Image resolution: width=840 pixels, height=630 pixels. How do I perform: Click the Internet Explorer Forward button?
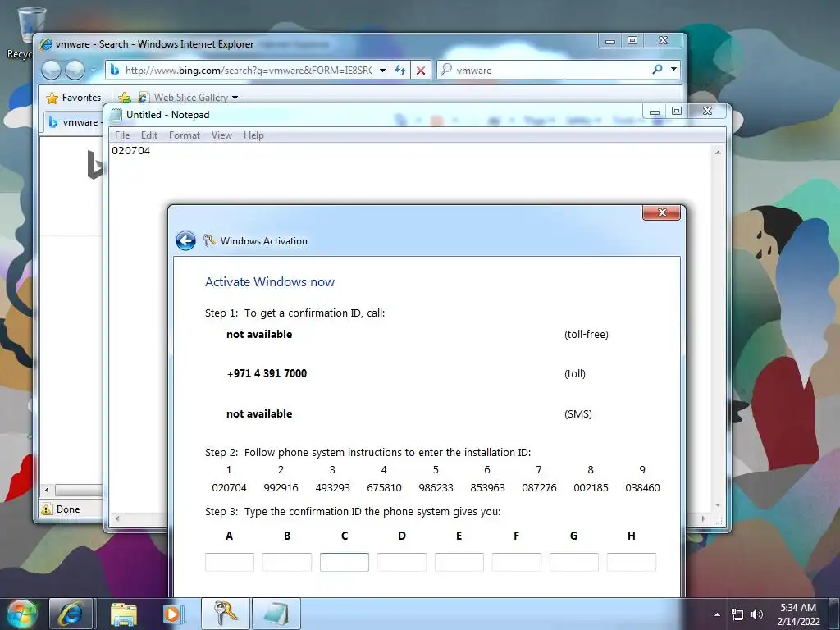[75, 71]
